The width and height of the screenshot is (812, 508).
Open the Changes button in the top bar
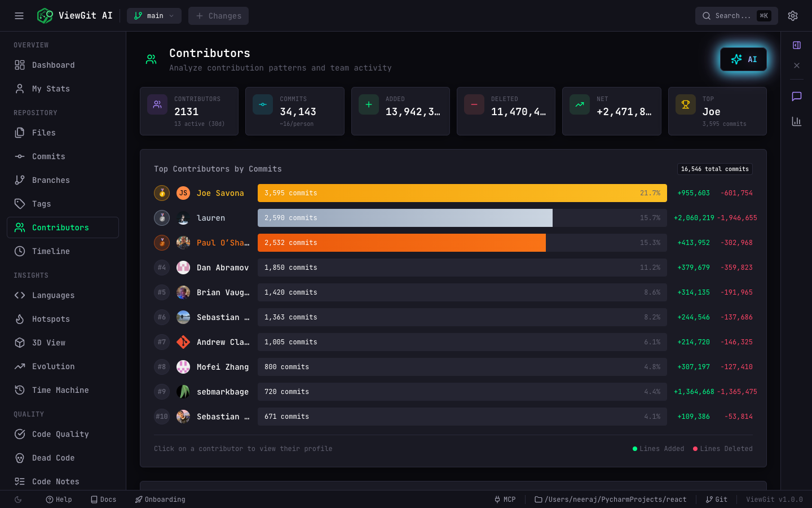point(218,16)
